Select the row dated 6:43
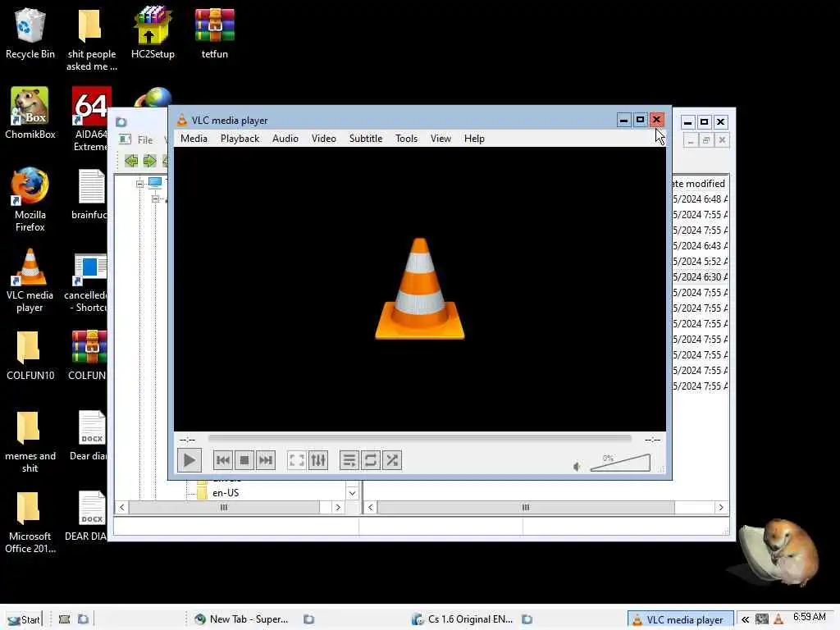Screen dimensions: 840x630 tap(700, 246)
